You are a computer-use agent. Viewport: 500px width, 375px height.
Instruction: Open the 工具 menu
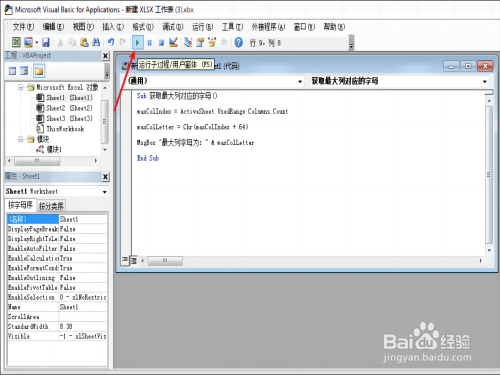tap(232, 27)
